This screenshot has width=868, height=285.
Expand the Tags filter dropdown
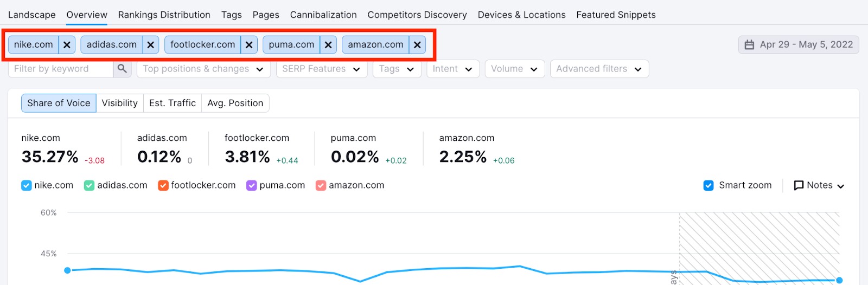tap(397, 69)
